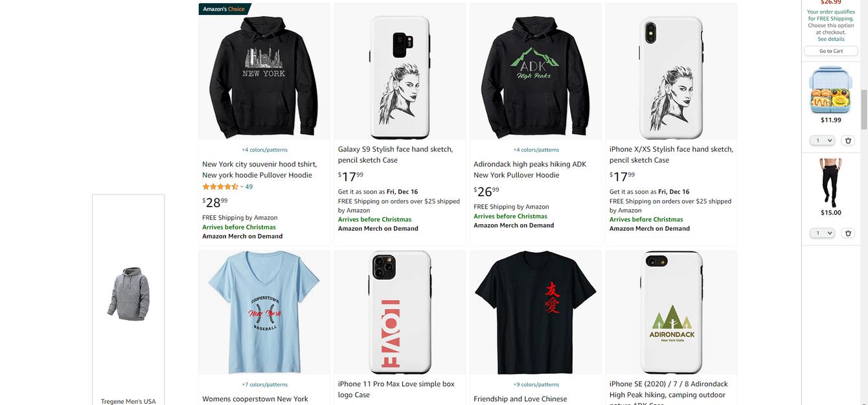Image resolution: width=868 pixels, height=405 pixels.
Task: Open iPhone 11 Pro Max Love case image
Action: pos(400,312)
